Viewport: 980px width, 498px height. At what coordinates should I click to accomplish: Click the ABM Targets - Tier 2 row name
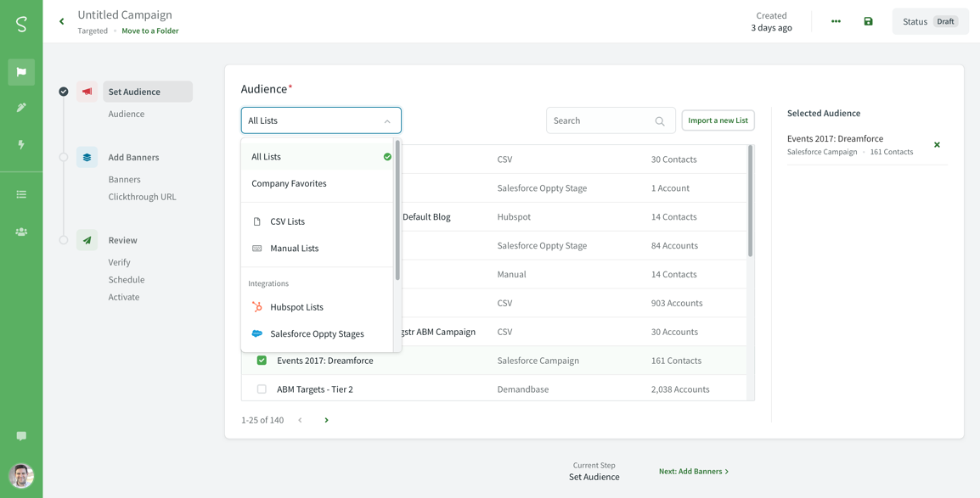315,389
